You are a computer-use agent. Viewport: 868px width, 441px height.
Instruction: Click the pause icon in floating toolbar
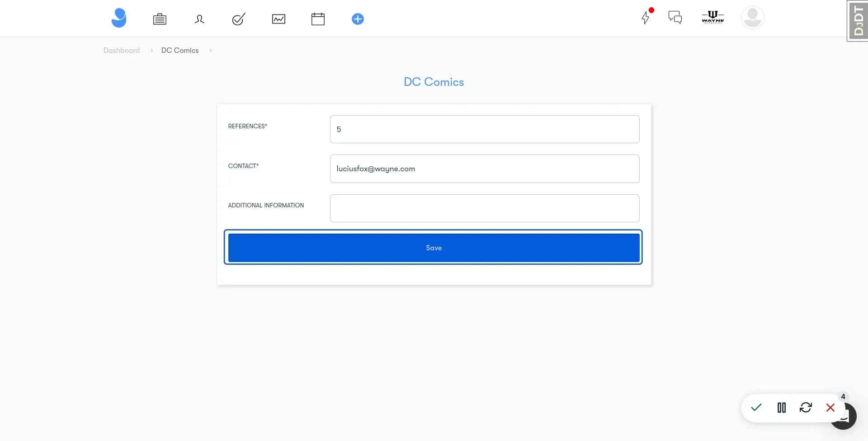(782, 408)
